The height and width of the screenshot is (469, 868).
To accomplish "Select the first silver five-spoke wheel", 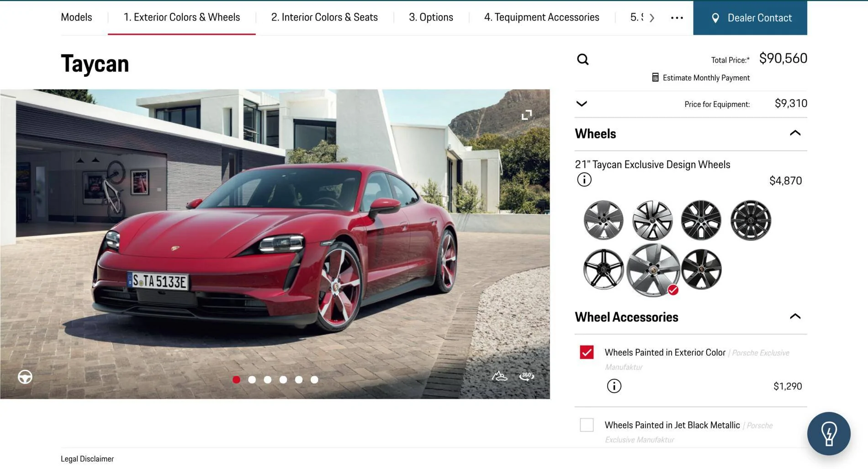I will [x=603, y=220].
